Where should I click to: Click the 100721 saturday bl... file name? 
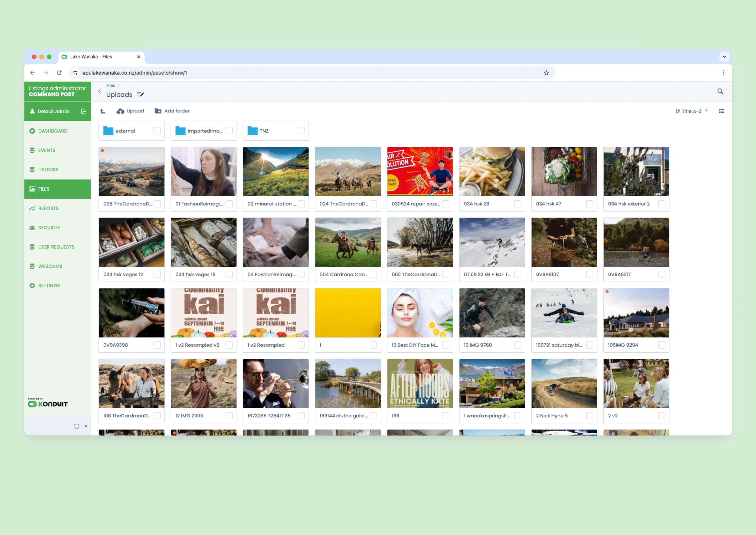click(x=559, y=345)
